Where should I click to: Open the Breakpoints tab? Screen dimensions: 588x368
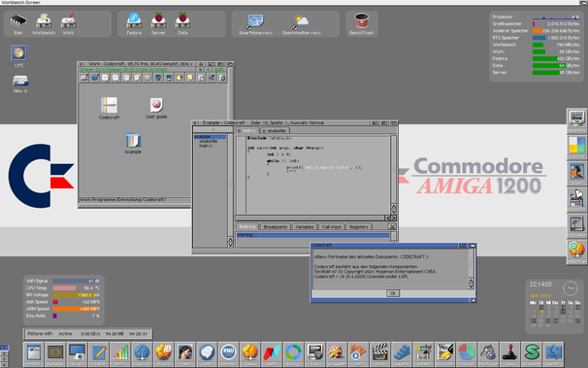[x=276, y=227]
